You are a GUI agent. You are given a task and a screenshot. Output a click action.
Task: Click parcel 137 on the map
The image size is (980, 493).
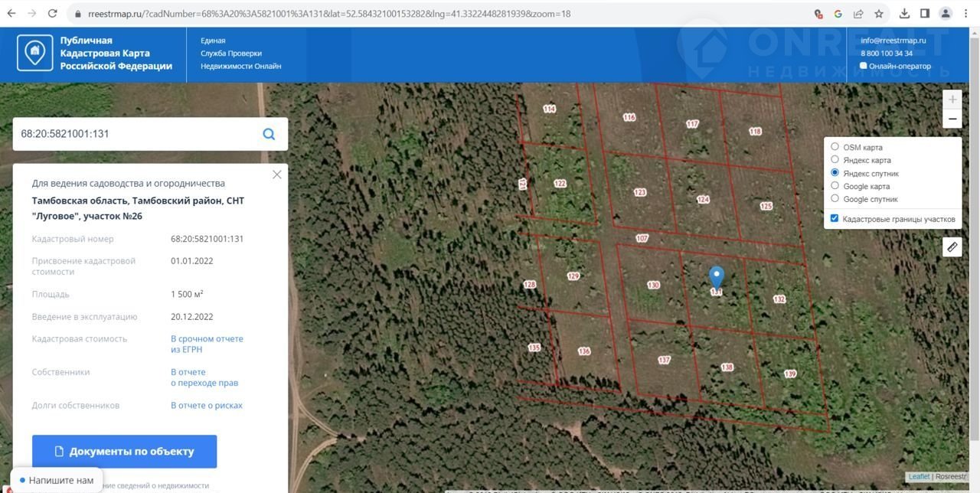pyautogui.click(x=664, y=360)
